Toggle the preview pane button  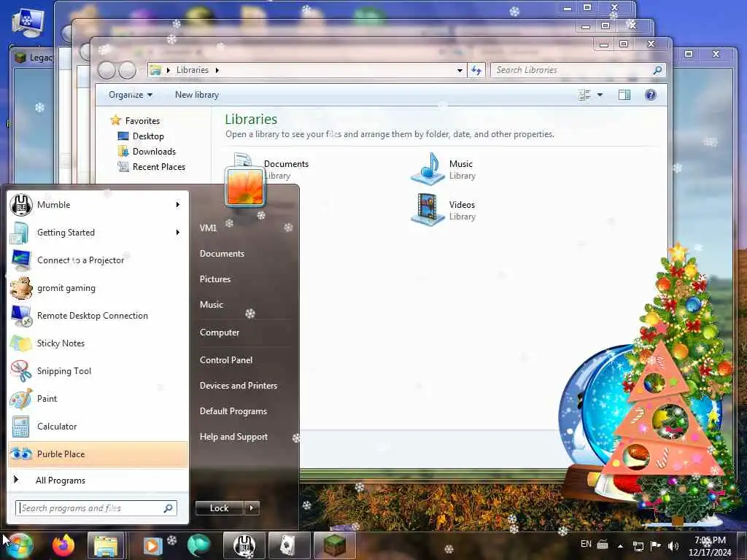point(624,95)
